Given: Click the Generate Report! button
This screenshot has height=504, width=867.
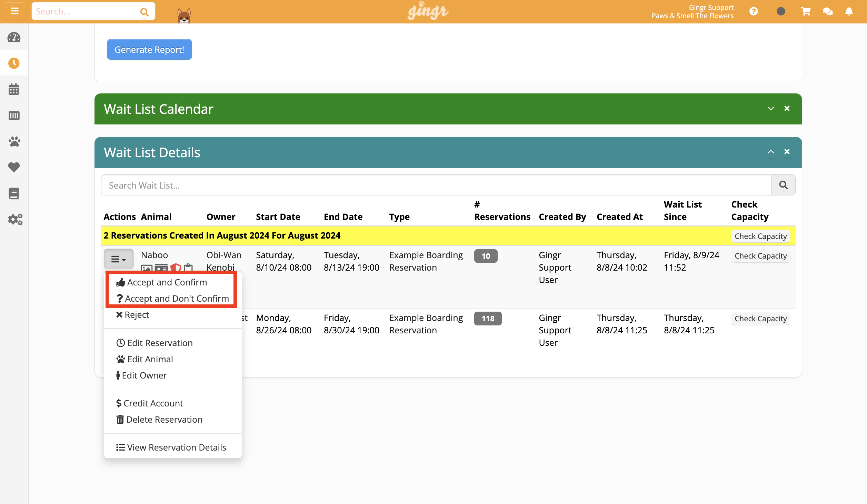Looking at the screenshot, I should pyautogui.click(x=149, y=49).
